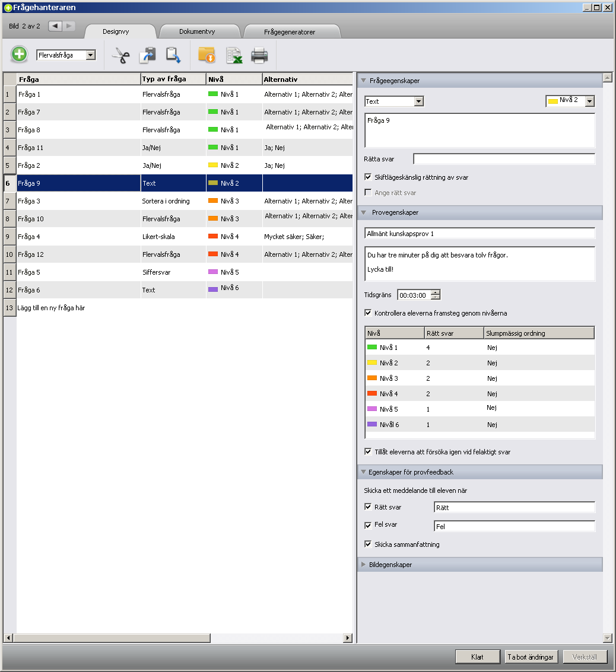Sort by the Fråga column header
Viewport: 616px width, 672px height.
click(x=78, y=79)
